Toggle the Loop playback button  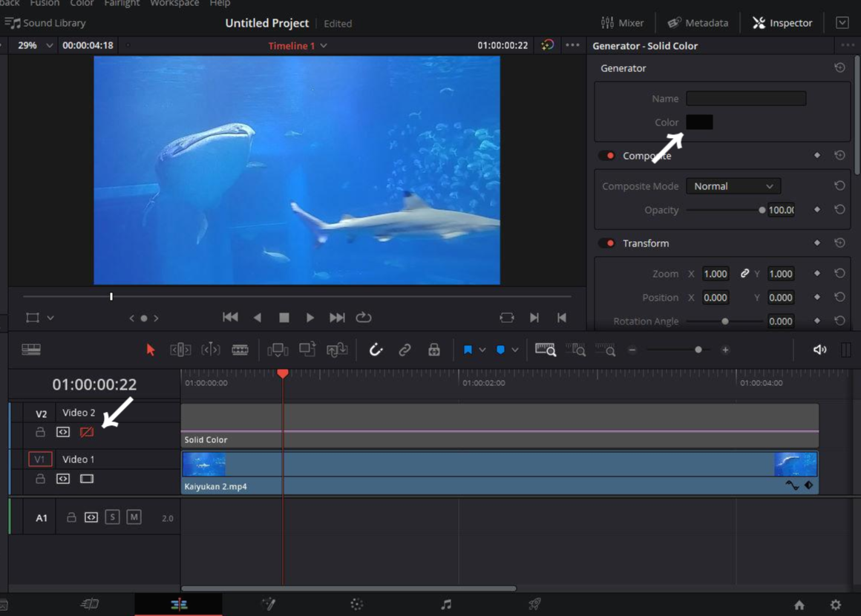tap(364, 318)
